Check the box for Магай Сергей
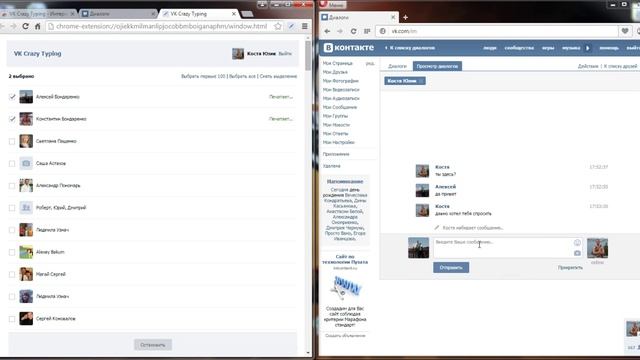This screenshot has height=360, width=640. [x=12, y=274]
